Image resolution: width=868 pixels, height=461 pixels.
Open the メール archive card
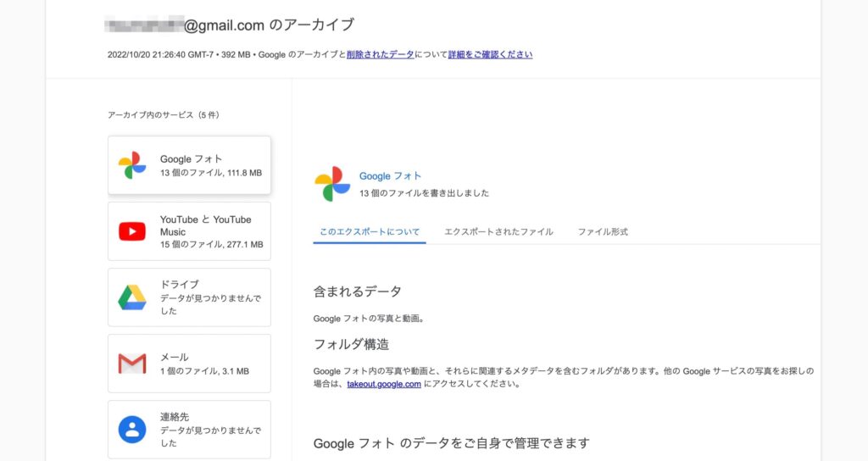tap(189, 364)
